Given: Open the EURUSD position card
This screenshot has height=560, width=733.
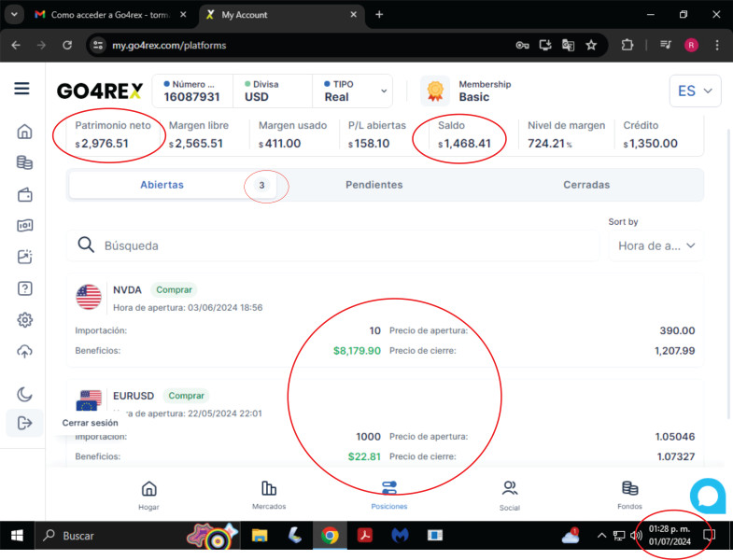Looking at the screenshot, I should [x=385, y=423].
